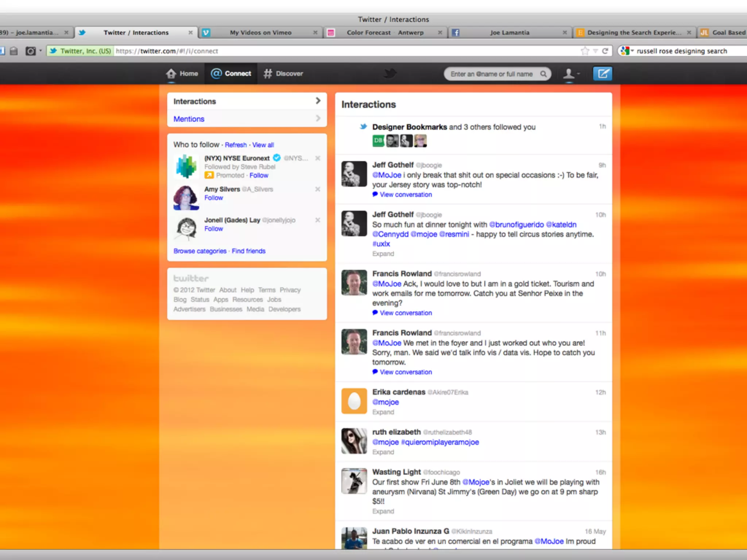Dismiss NYSE Euronext follow suggestion

pyautogui.click(x=318, y=158)
